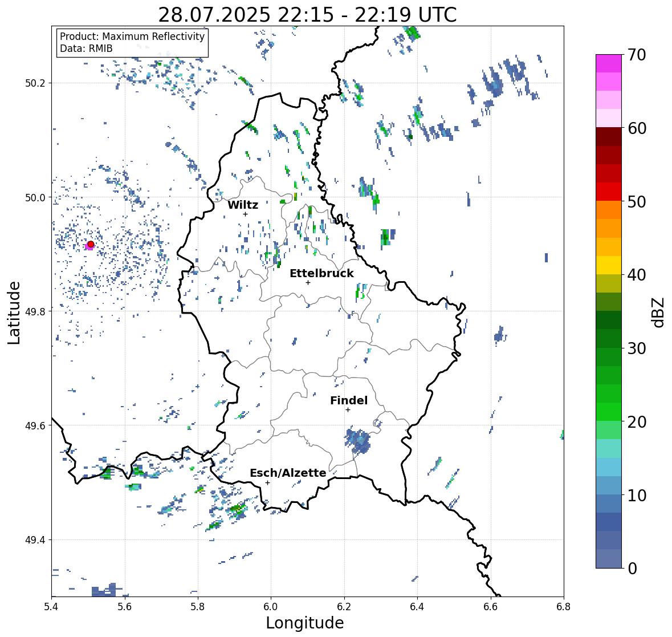The image size is (672, 637).
Task: Click the 49.8 latitude tick label
Action: (x=35, y=311)
